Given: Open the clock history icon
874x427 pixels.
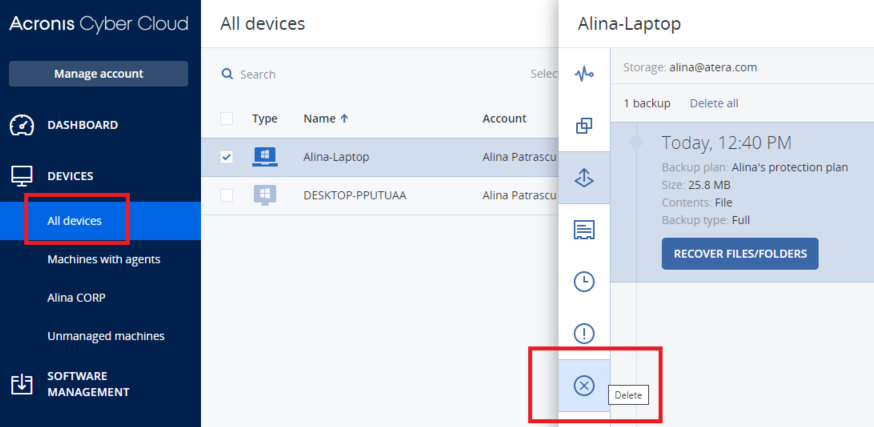Looking at the screenshot, I should coord(584,282).
